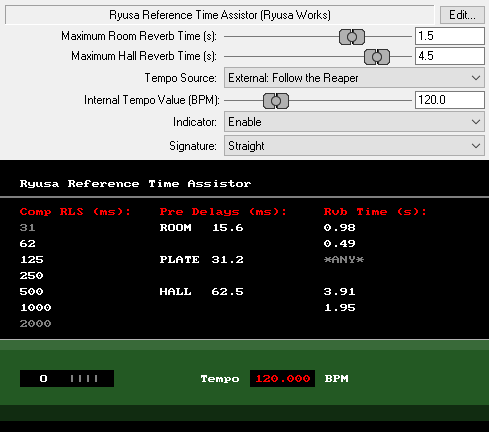The image size is (489, 432).
Task: Click the reverb time value 0.49
Action: pyautogui.click(x=339, y=244)
